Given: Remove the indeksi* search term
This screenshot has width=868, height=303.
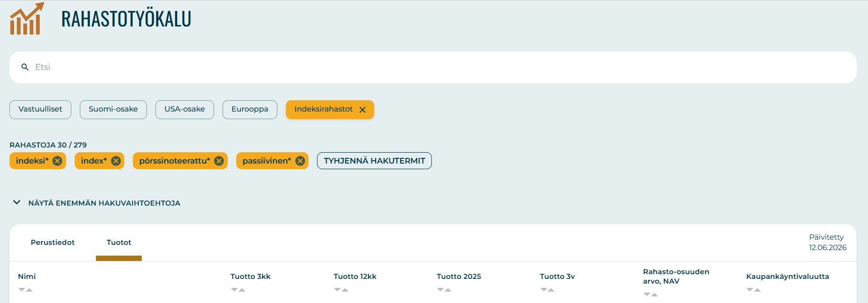Looking at the screenshot, I should [x=57, y=161].
